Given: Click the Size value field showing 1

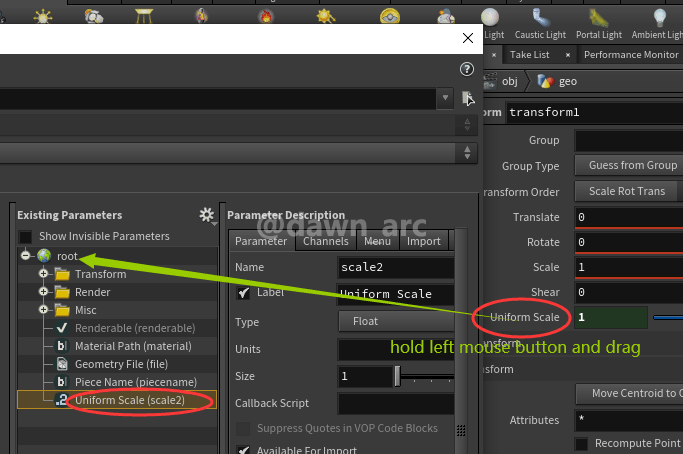Looking at the screenshot, I should click(x=365, y=376).
